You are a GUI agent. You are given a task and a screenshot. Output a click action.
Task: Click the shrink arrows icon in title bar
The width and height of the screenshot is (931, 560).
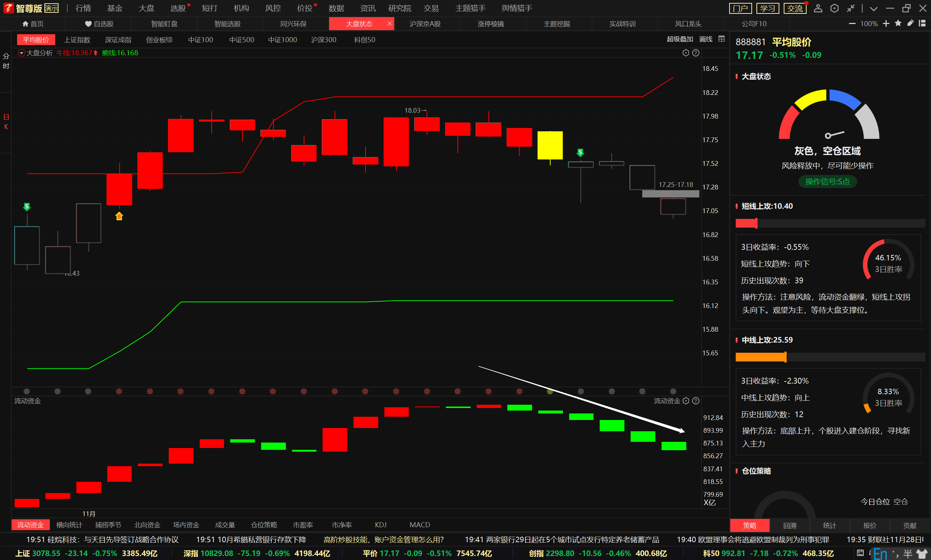[850, 8]
